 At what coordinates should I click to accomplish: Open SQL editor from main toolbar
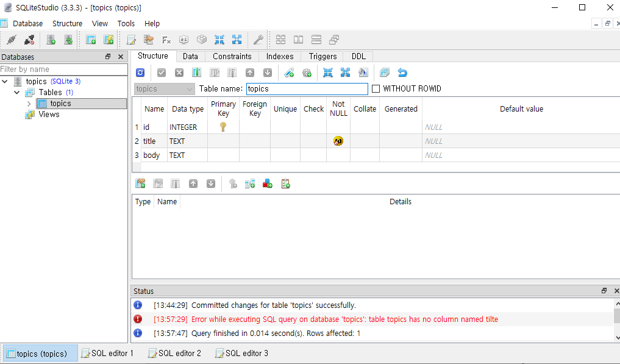coord(131,40)
